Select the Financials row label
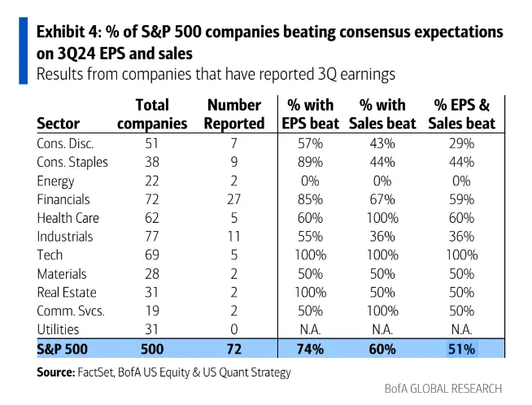The height and width of the screenshot is (405, 532). (x=63, y=199)
